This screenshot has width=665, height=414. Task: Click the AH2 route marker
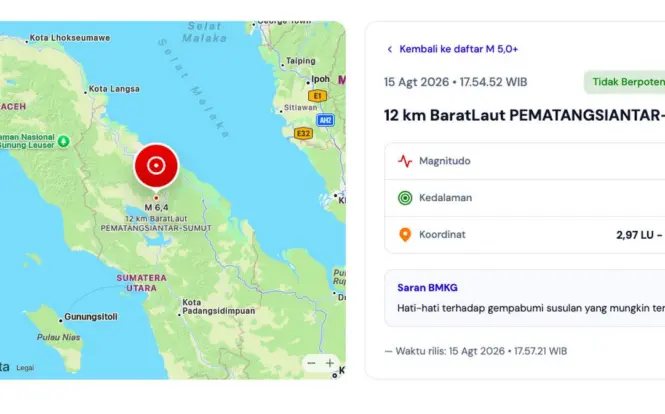click(x=325, y=120)
